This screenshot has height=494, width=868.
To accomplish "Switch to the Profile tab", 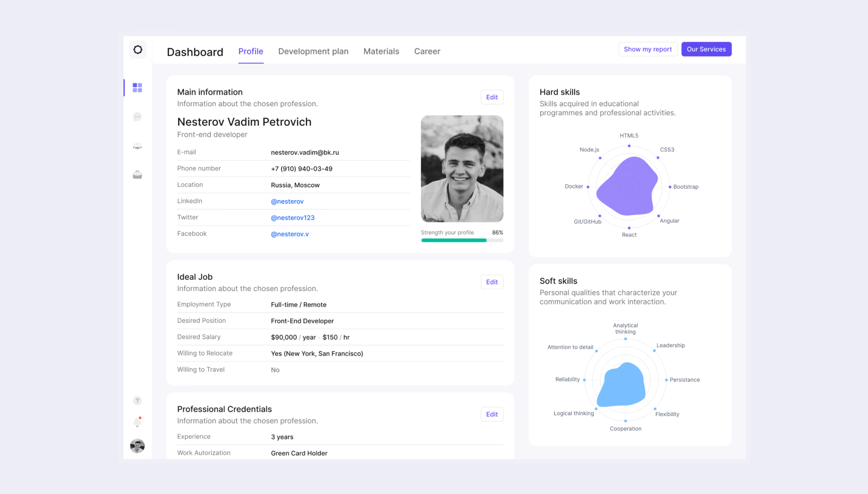I will point(250,52).
